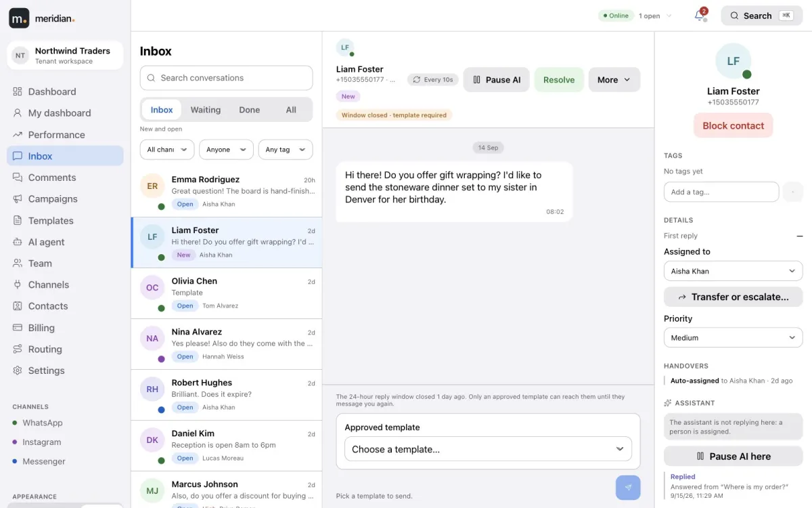Open the Billing page
This screenshot has height=508, width=812.
coord(65,328)
